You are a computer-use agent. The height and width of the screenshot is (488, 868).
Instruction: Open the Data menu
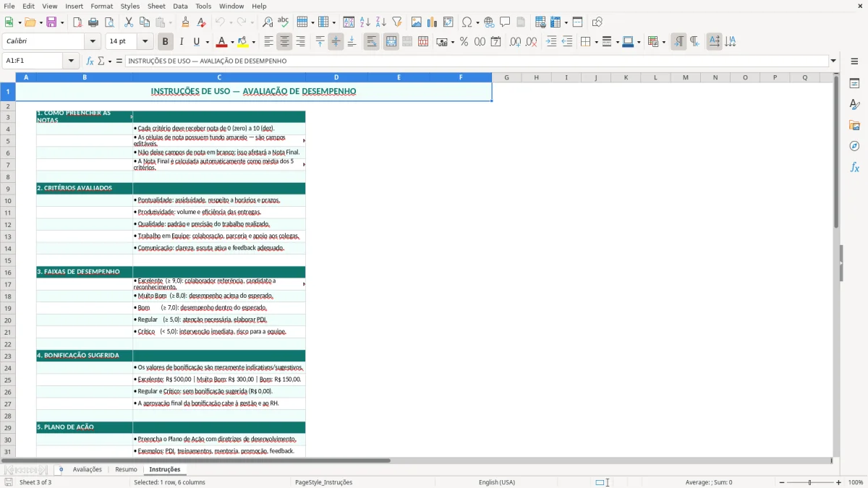180,6
